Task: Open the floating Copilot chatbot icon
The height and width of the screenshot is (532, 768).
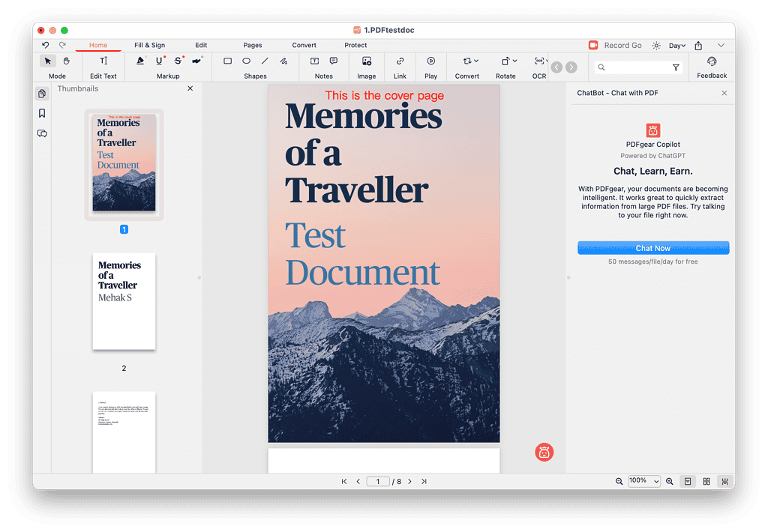Action: [544, 452]
